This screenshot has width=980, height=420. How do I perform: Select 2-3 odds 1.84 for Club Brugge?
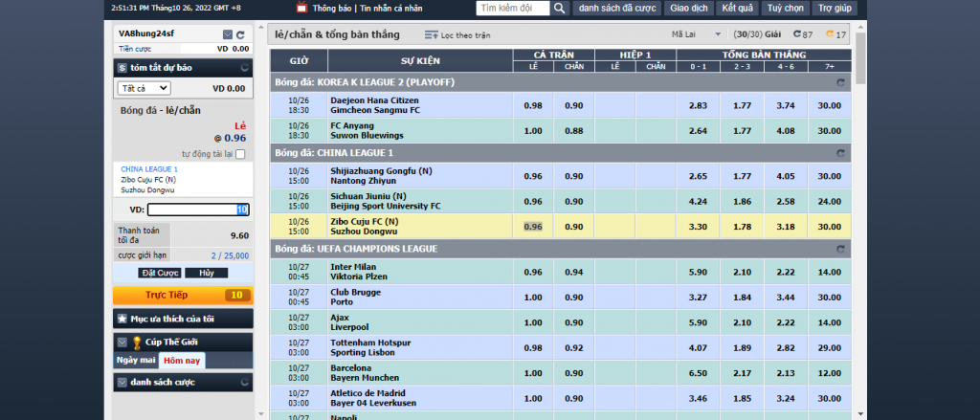pyautogui.click(x=742, y=298)
